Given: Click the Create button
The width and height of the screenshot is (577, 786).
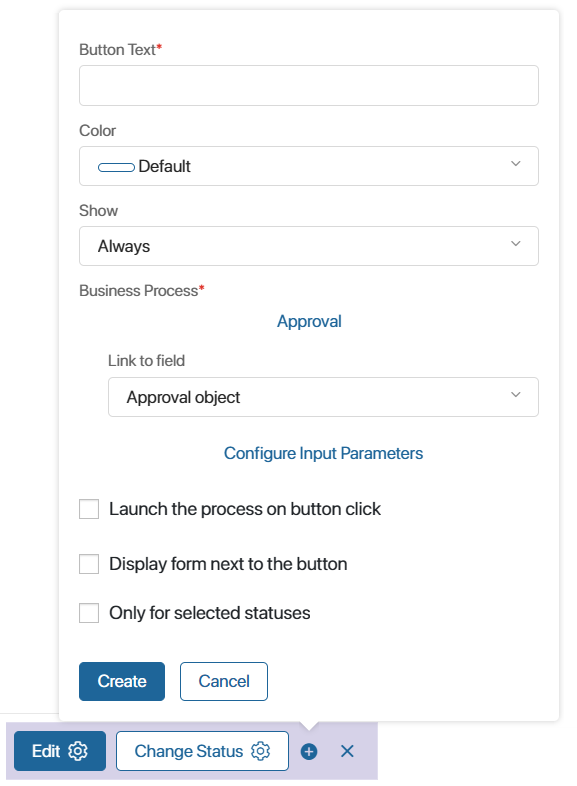Looking at the screenshot, I should pos(122,681).
